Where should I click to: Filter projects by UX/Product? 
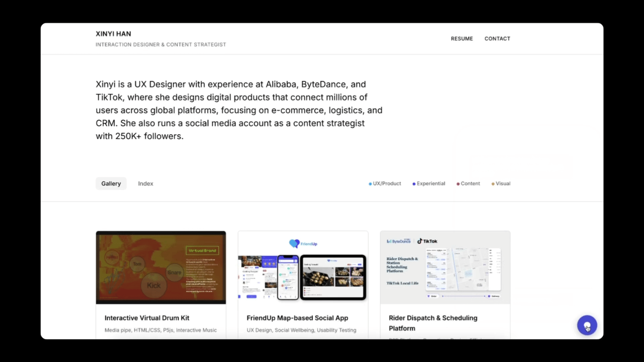(x=385, y=184)
